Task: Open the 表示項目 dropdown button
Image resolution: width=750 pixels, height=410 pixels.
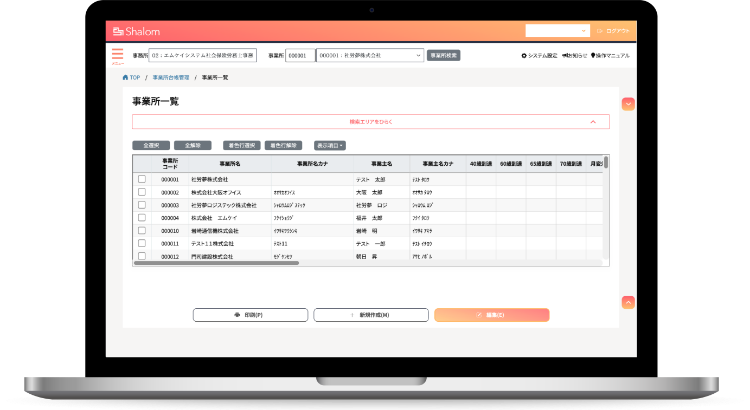Action: [x=330, y=145]
